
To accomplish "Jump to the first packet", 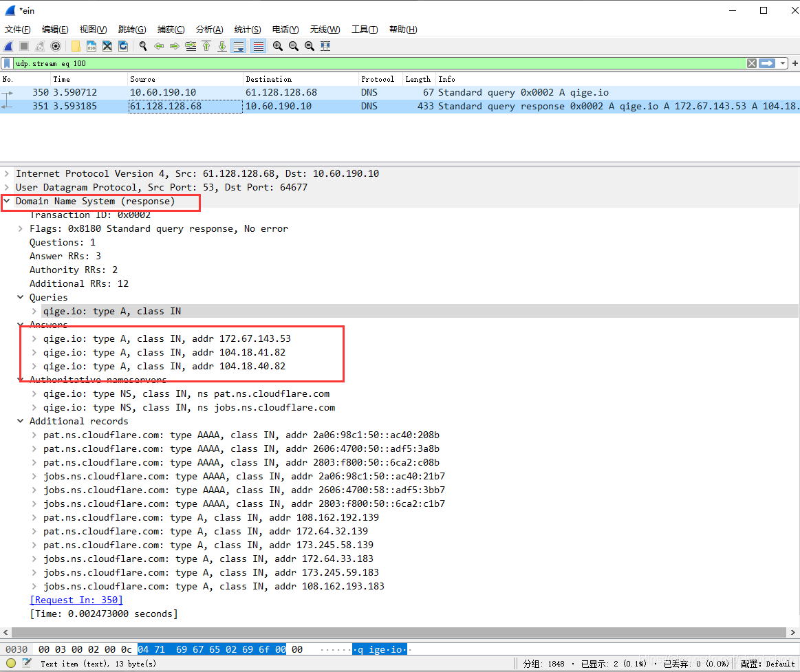I will pyautogui.click(x=206, y=47).
